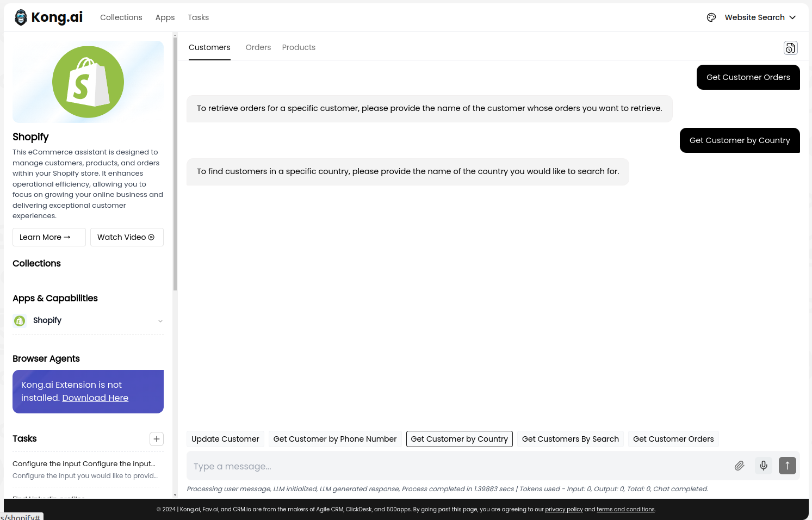Click the Browser Agents heading
The height and width of the screenshot is (520, 812).
tap(46, 358)
